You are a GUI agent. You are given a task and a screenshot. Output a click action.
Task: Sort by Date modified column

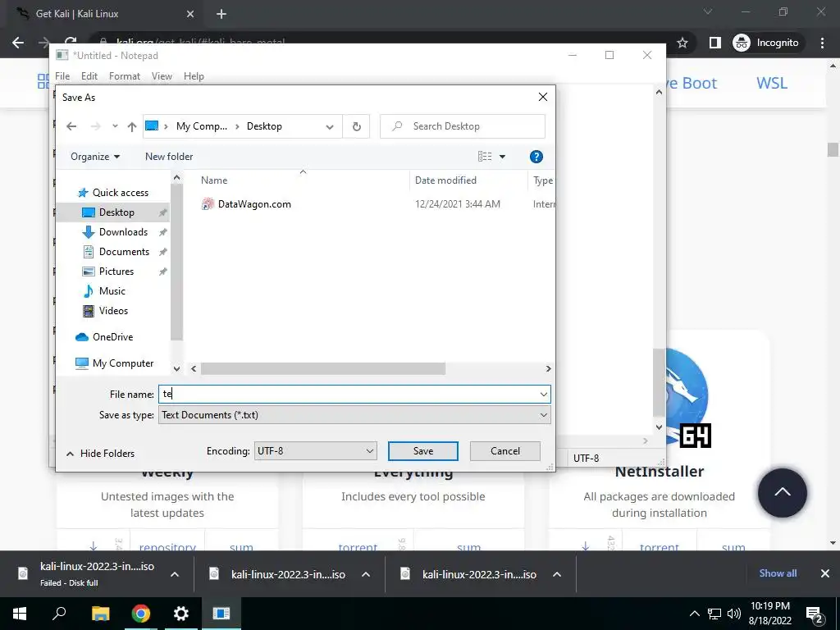[445, 180]
